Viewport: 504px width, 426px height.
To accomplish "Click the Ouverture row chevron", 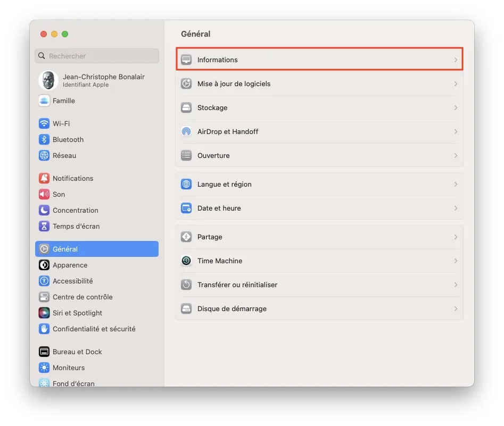I will tap(456, 155).
